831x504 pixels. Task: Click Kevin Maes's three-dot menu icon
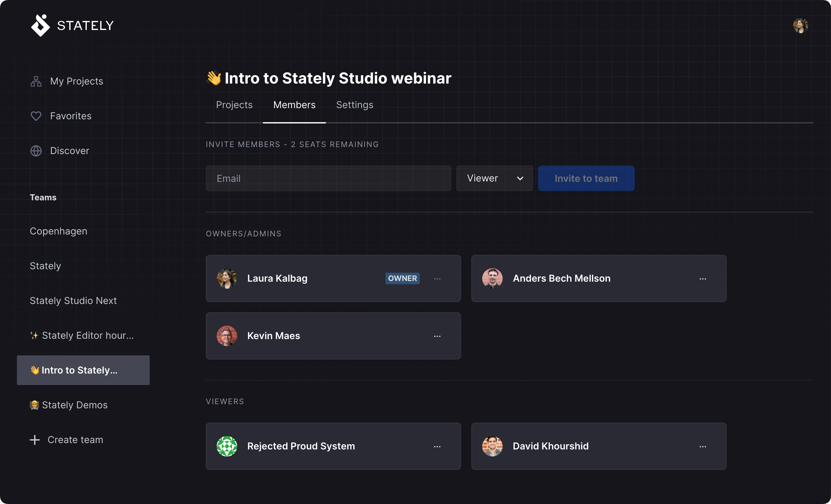point(437,335)
